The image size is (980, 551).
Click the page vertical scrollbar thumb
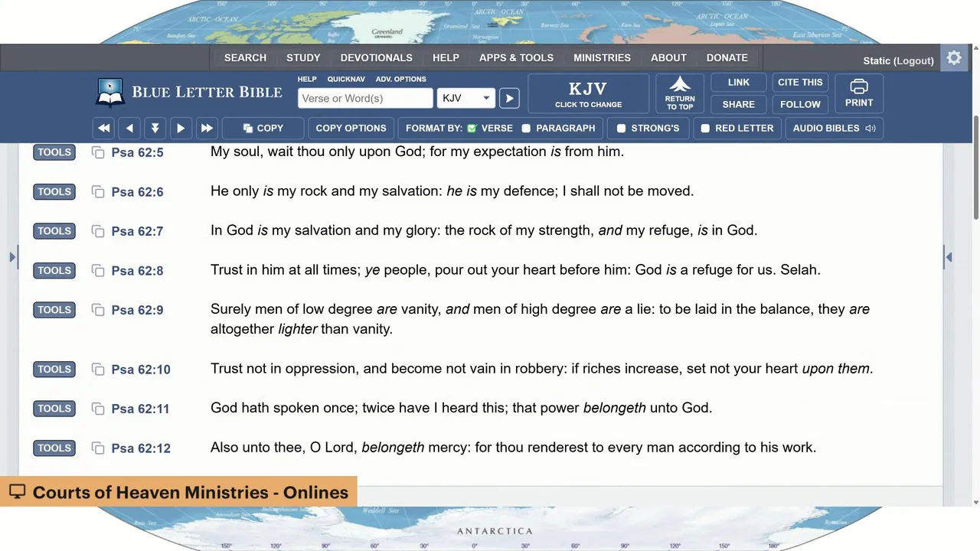point(975,168)
